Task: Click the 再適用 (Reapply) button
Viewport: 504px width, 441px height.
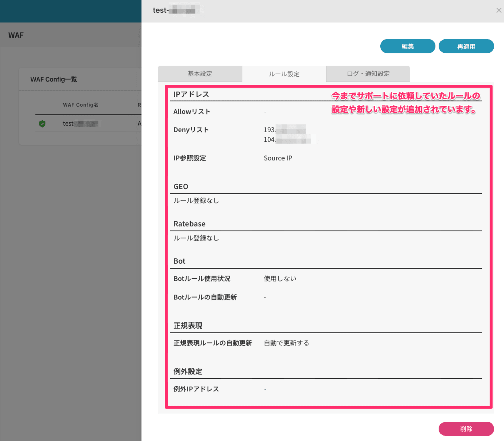Action: (466, 46)
